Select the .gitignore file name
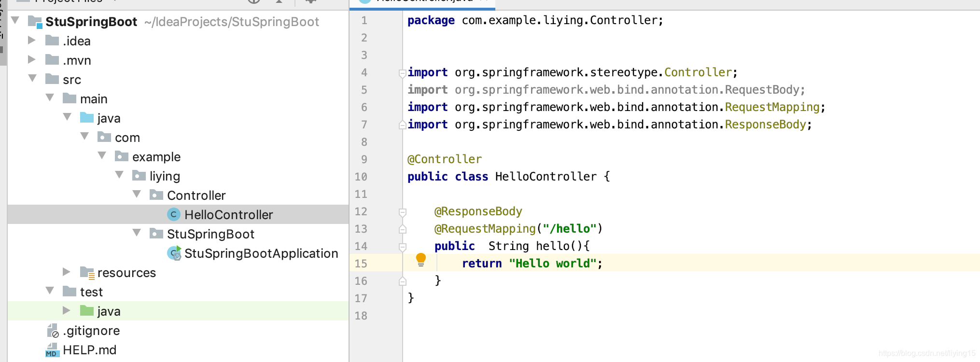Image resolution: width=980 pixels, height=362 pixels. (91, 331)
